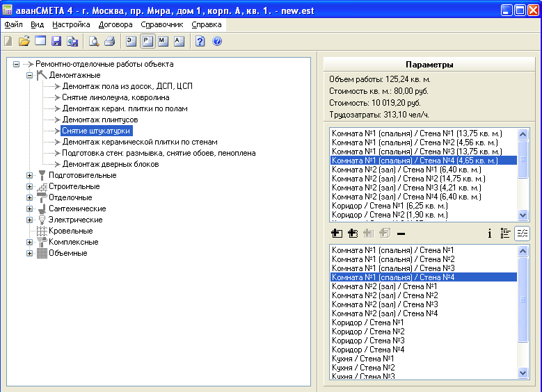Image resolution: width=542 pixels, height=392 pixels.
Task: Select Комната №2 (зал) / Стена №2 (14,75 кв. м.)
Action: click(408, 179)
